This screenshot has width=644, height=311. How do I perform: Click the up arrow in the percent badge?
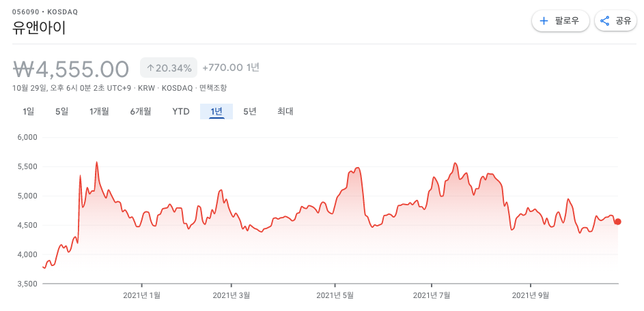[x=150, y=68]
